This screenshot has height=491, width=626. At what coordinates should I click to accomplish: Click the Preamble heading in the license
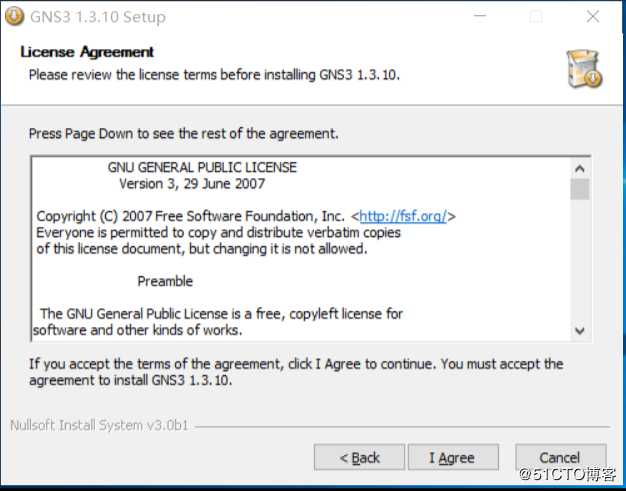(x=165, y=281)
